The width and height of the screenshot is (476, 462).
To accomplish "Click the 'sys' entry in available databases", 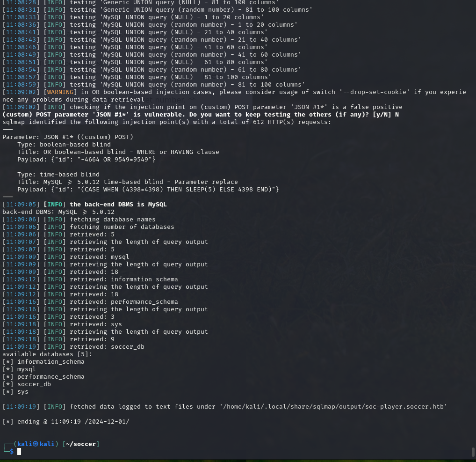I will pos(23,392).
